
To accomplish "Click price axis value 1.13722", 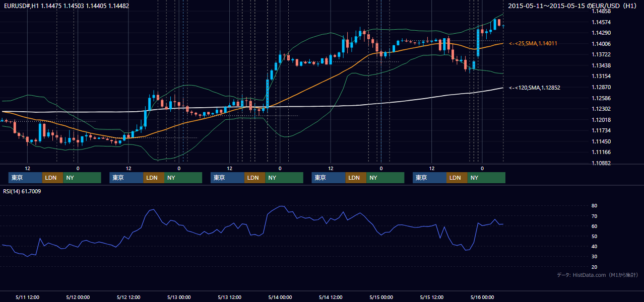I will tap(601, 54).
